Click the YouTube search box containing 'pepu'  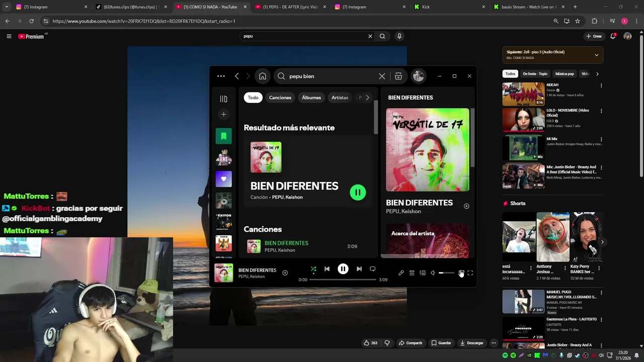(304, 36)
